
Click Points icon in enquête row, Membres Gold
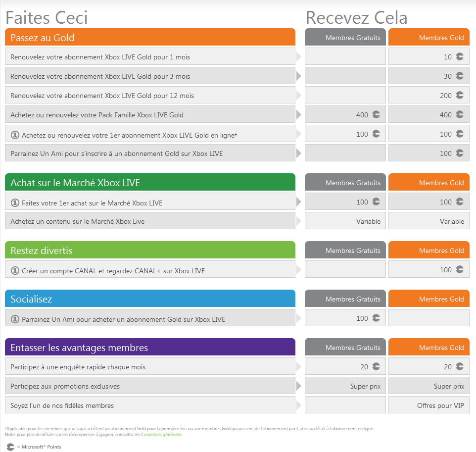(460, 367)
